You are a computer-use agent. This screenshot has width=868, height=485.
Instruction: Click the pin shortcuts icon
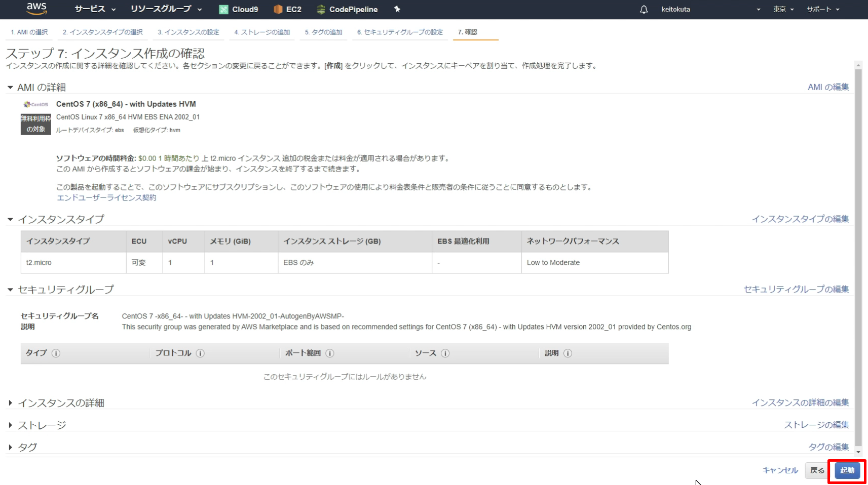tap(397, 9)
